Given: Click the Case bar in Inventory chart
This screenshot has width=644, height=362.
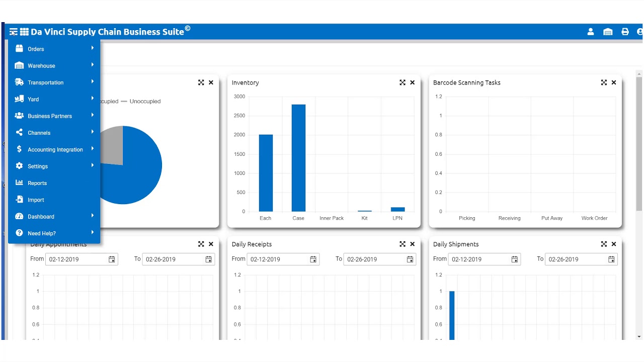Looking at the screenshot, I should [298, 158].
